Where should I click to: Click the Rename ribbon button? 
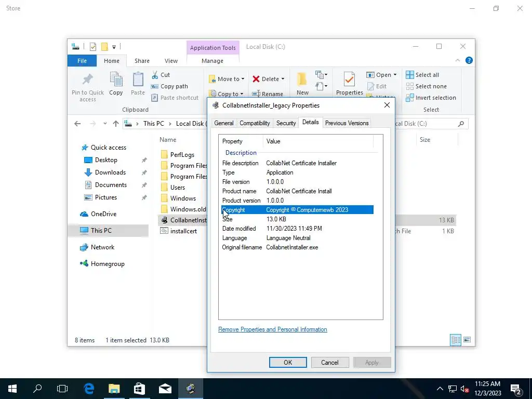(268, 94)
